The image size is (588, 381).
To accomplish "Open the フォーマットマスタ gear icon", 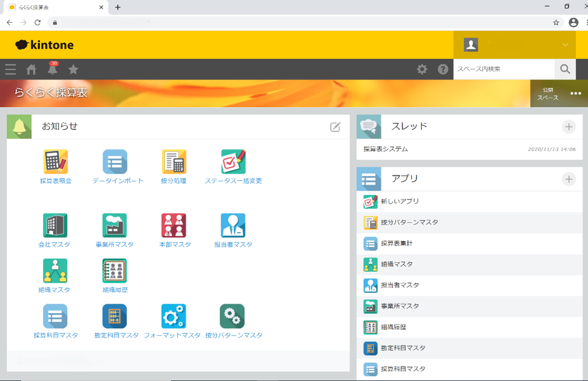I will coord(173,316).
